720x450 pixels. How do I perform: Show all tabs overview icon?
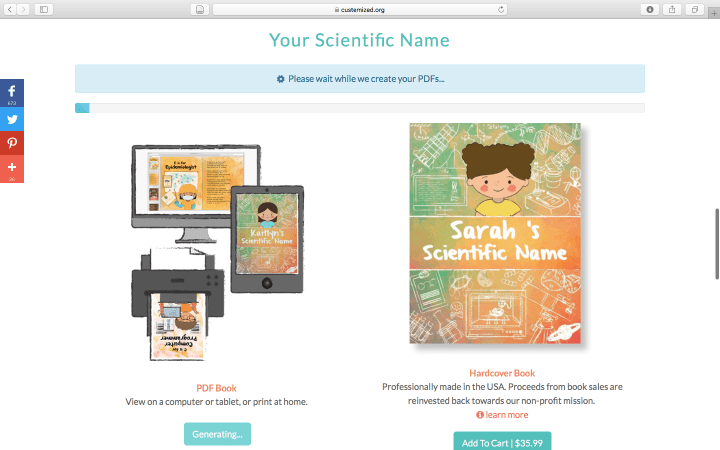point(695,9)
